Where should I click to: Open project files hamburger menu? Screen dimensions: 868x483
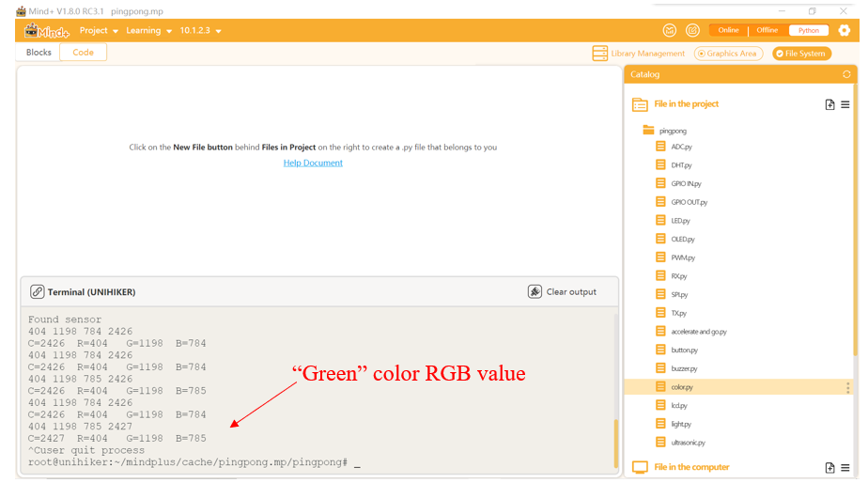coord(845,104)
